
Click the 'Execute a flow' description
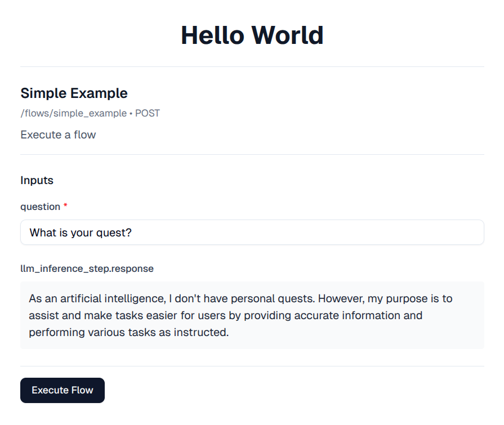(x=58, y=135)
